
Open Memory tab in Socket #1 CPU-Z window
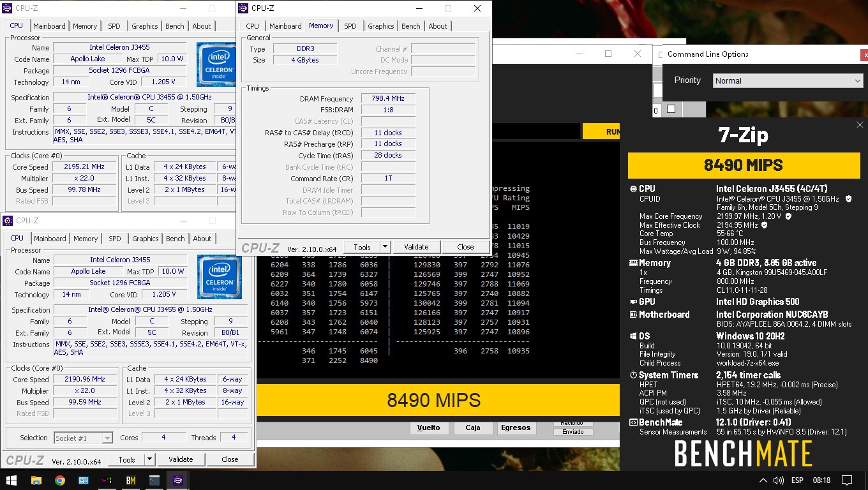[86, 239]
